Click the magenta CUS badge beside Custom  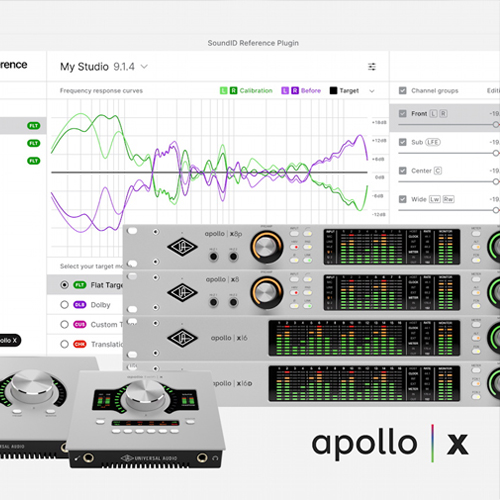80,324
